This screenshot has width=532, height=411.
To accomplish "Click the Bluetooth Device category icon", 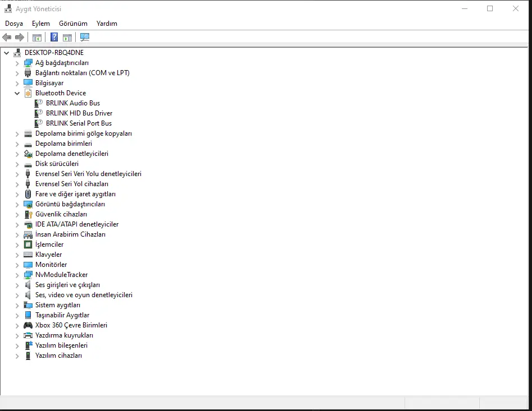I will click(28, 93).
